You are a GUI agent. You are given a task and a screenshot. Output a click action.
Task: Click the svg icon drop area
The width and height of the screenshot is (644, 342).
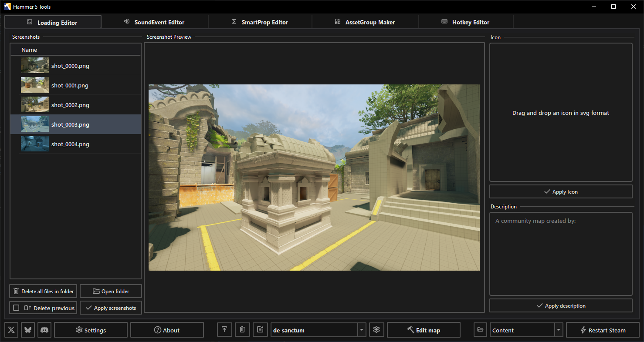561,112
